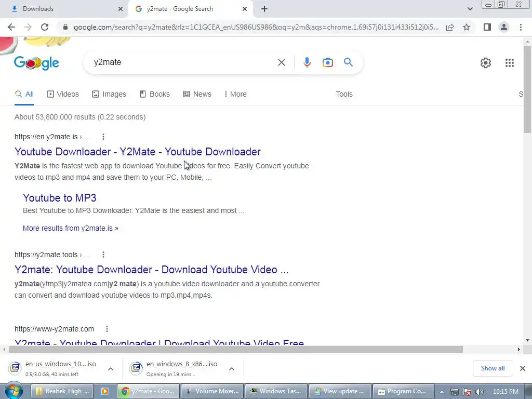Open options for en.y2mate.is result
Viewport: 532px width, 399px height.
(x=103, y=137)
